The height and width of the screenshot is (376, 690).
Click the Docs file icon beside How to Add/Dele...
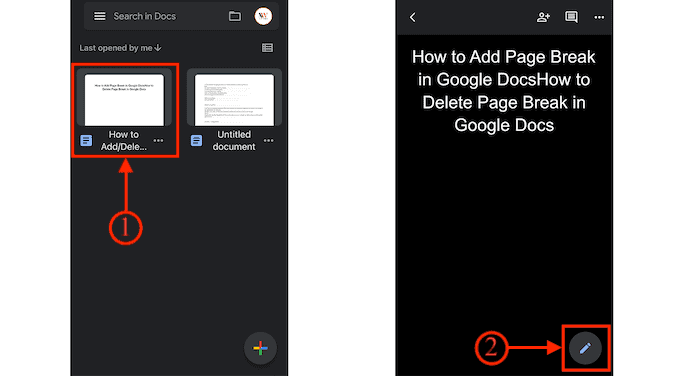coord(86,140)
